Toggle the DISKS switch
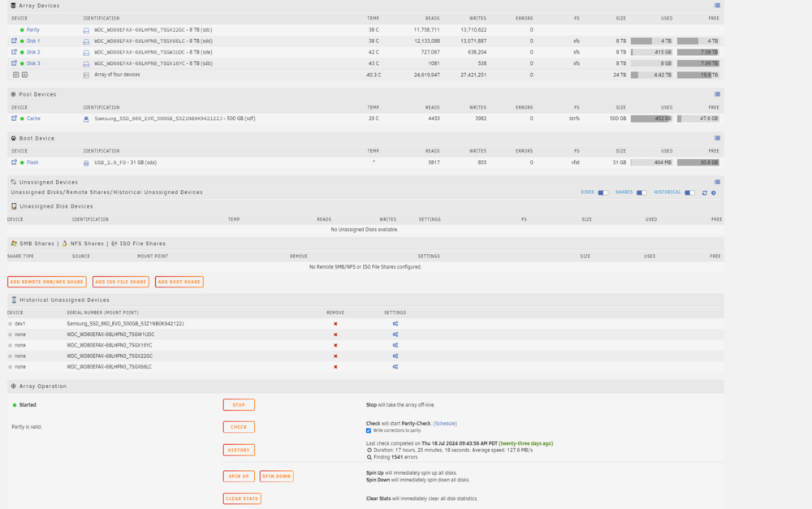 [x=603, y=192]
